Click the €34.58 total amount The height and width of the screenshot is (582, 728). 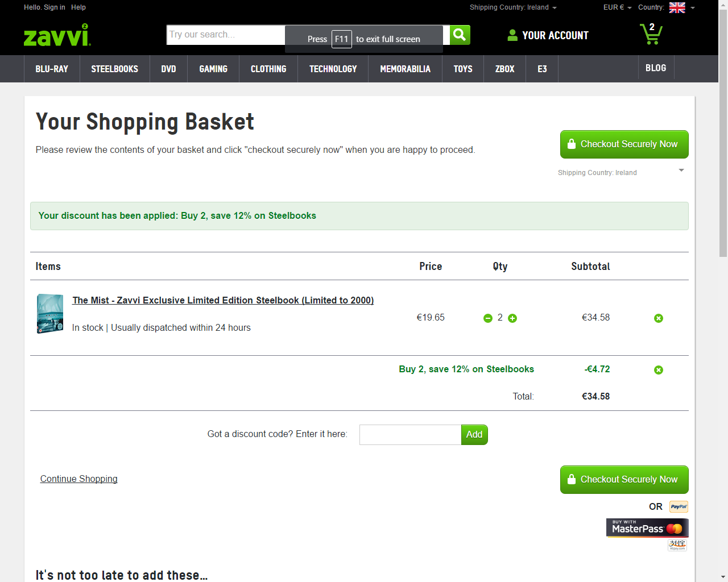[x=595, y=396]
